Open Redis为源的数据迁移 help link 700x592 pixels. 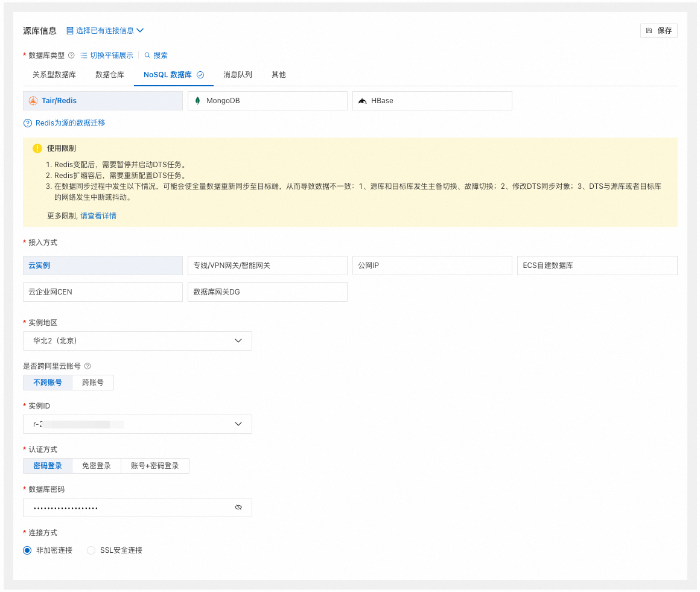[x=70, y=123]
